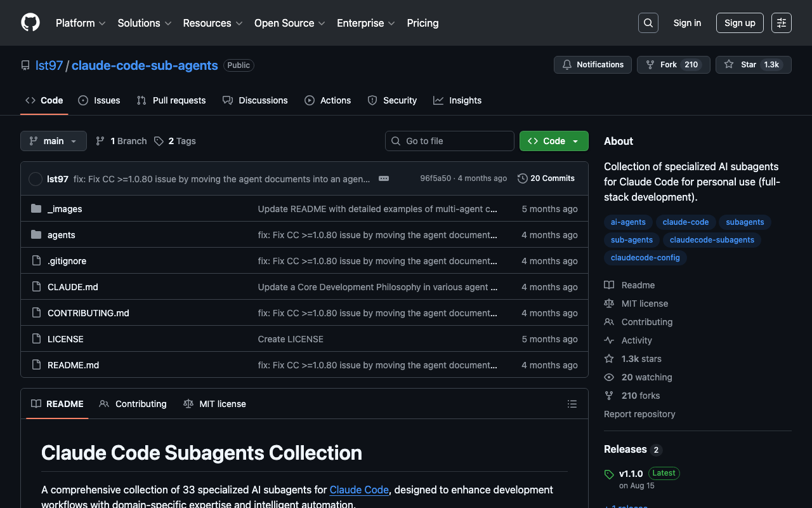Click the v1.1.0 release tag icon

[x=609, y=474]
